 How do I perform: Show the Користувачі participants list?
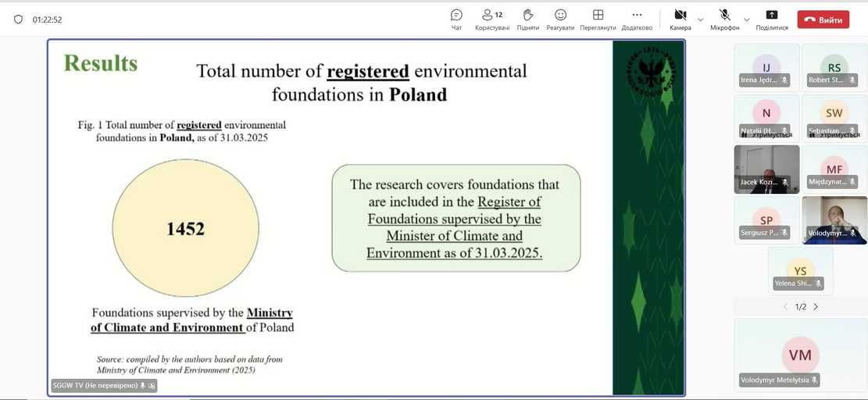tap(492, 19)
